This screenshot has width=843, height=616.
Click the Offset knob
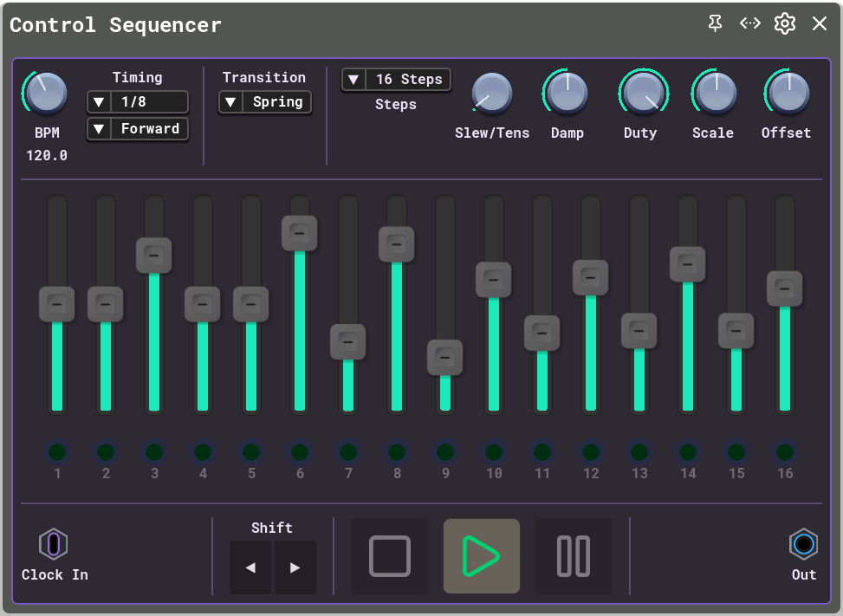(x=788, y=93)
